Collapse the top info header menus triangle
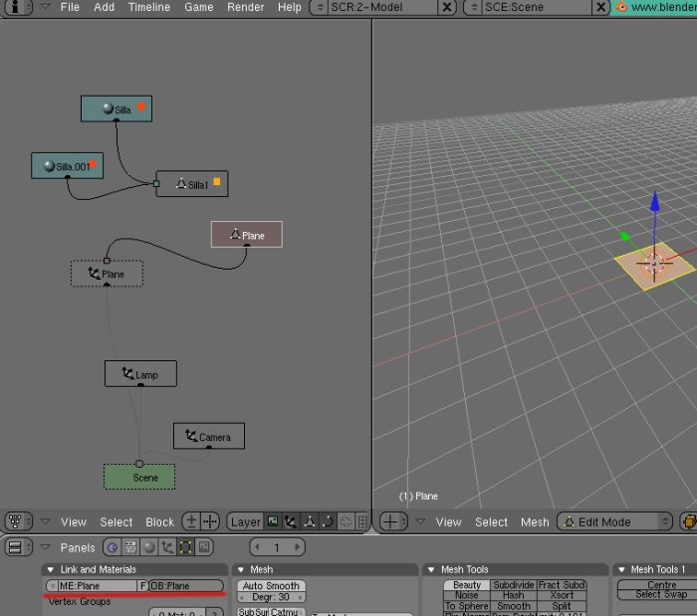This screenshot has width=697, height=616. [x=45, y=7]
